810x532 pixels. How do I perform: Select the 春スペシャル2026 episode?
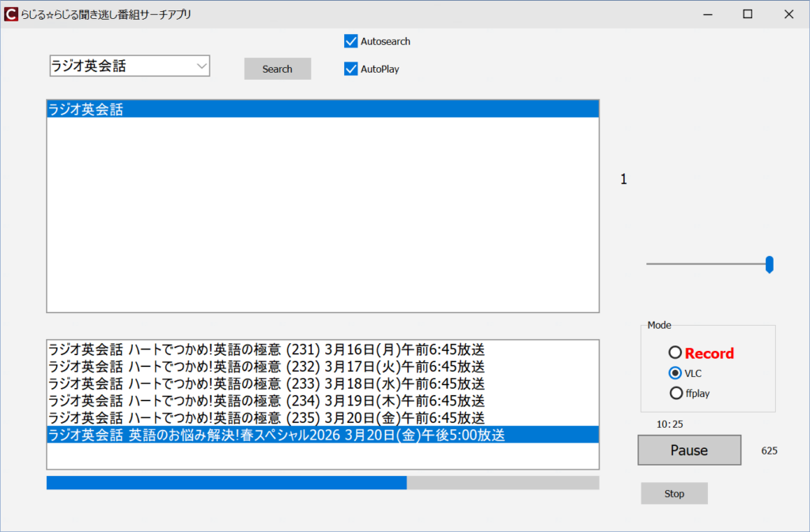click(276, 435)
